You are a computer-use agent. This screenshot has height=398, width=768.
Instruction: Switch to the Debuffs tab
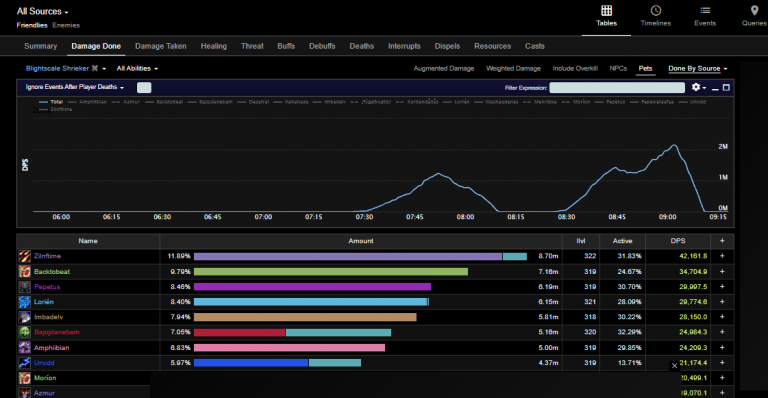pyautogui.click(x=322, y=46)
